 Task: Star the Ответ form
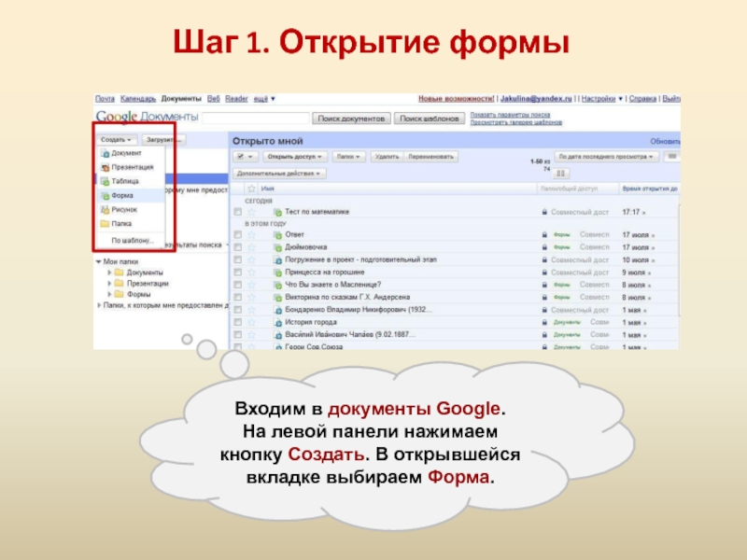[251, 235]
